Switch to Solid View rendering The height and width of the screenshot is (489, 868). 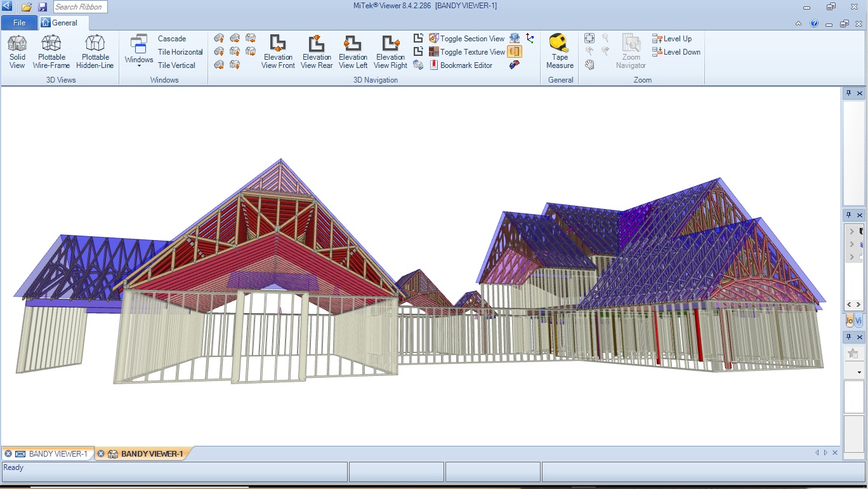[17, 51]
